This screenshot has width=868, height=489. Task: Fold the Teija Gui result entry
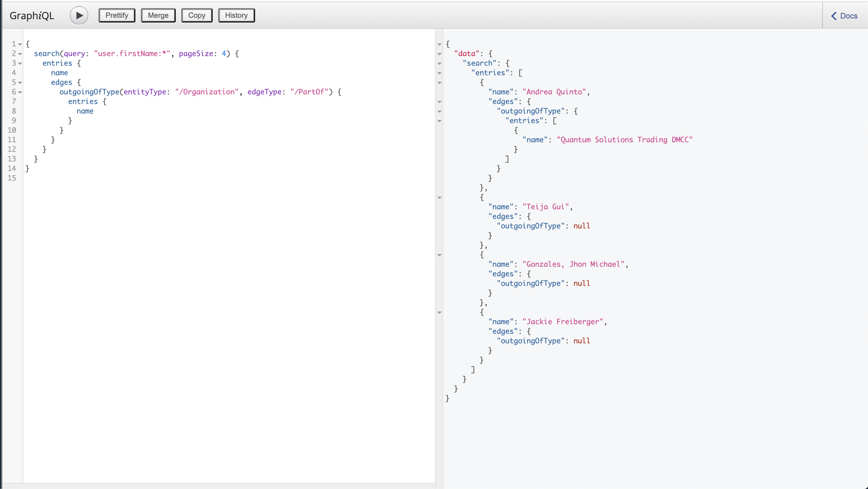(x=439, y=198)
